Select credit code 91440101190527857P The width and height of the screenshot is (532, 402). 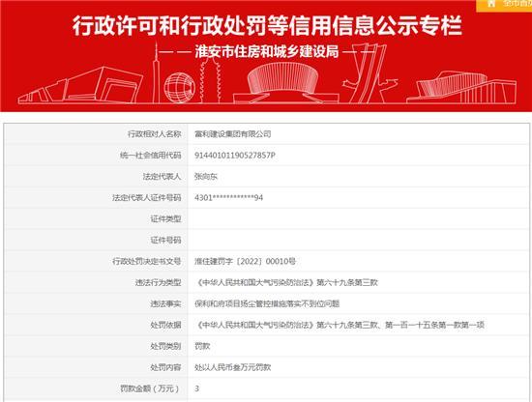[x=235, y=156]
